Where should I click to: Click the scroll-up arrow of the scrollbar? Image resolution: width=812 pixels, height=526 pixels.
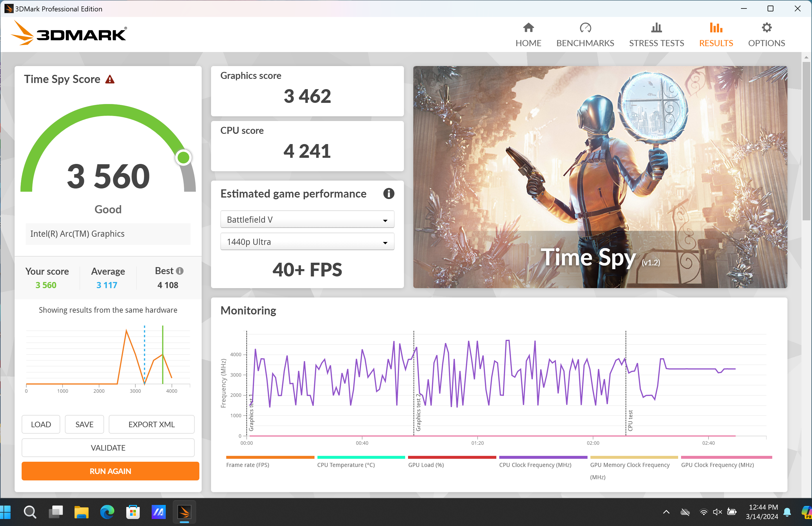(806, 57)
